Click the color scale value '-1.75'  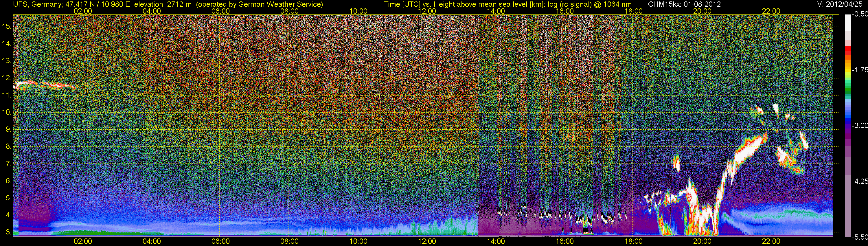pyautogui.click(x=860, y=70)
